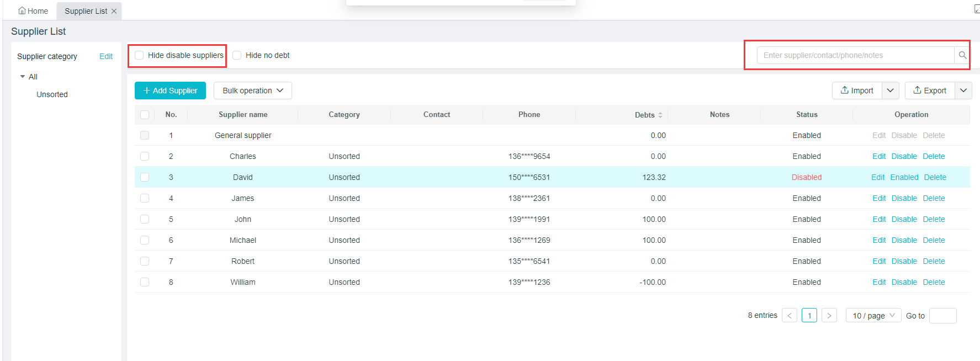Image resolution: width=980 pixels, height=361 pixels.
Task: Click the search magnifier icon
Action: (962, 55)
